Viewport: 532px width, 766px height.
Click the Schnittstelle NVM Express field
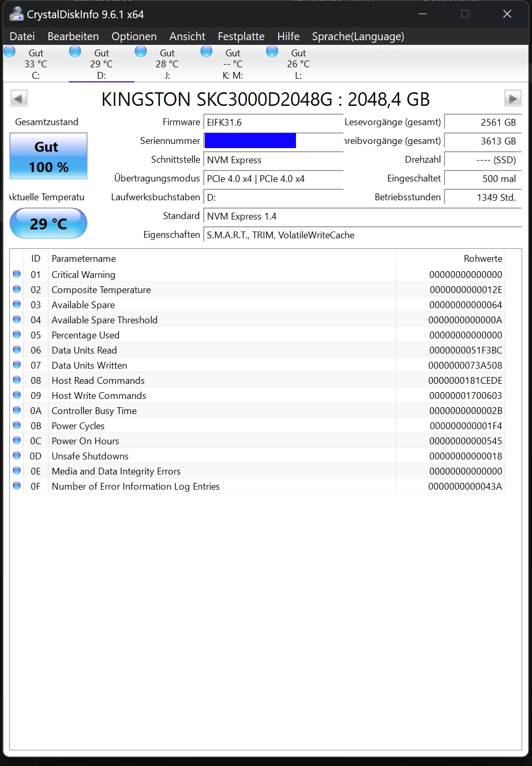coord(273,160)
